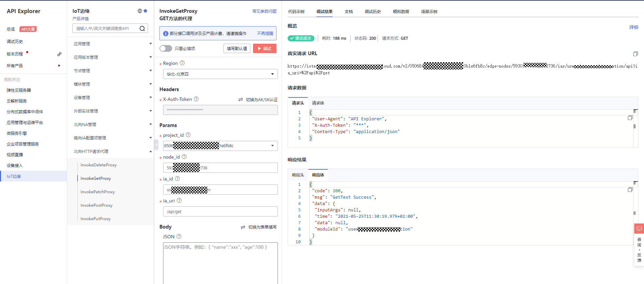Click the swap icon for AK/SK authentication

[x=241, y=99]
